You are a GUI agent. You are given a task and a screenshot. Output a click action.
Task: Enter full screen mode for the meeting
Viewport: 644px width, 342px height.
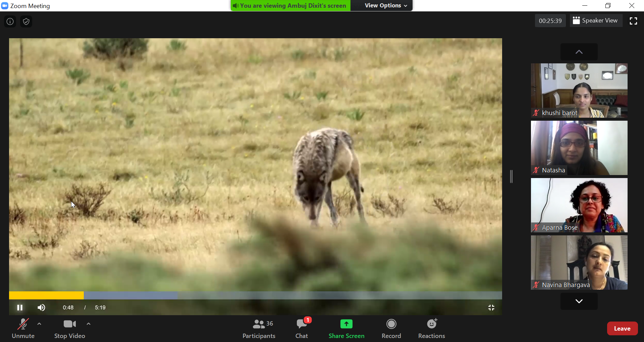[633, 21]
